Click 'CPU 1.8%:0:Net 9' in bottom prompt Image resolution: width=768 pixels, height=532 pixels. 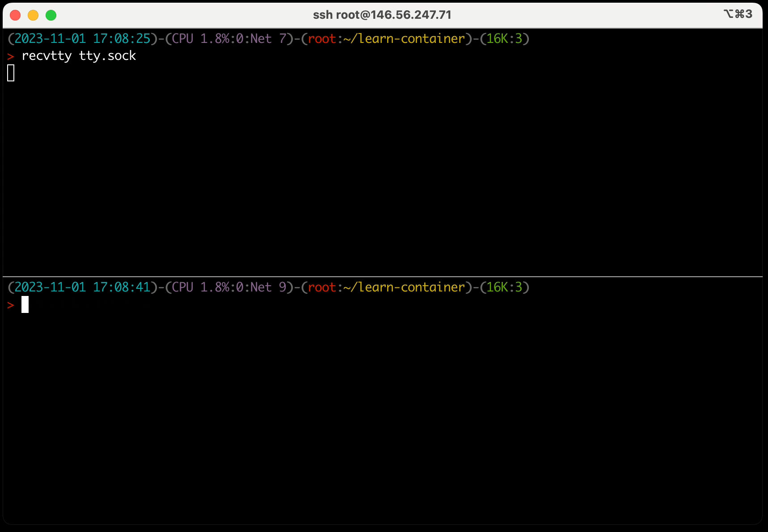pyautogui.click(x=229, y=287)
